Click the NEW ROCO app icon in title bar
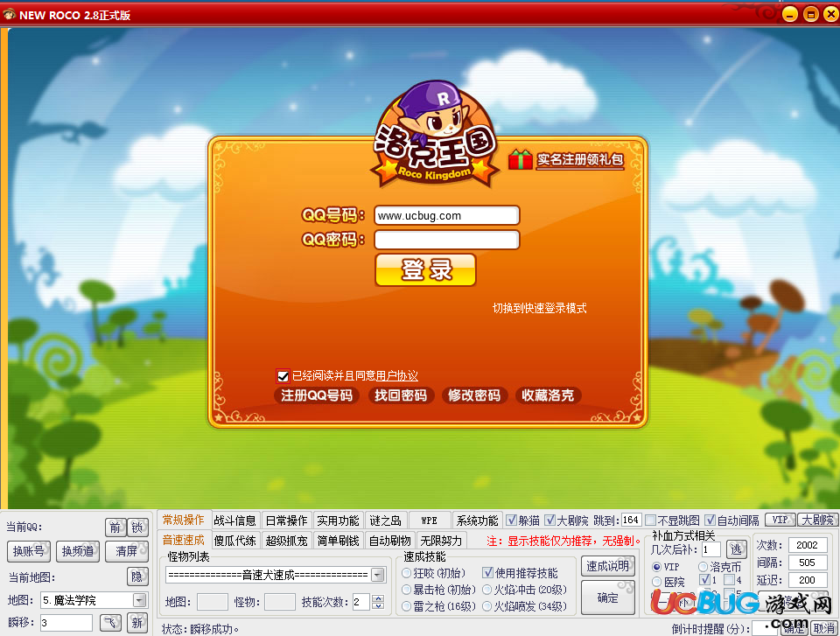 point(9,15)
